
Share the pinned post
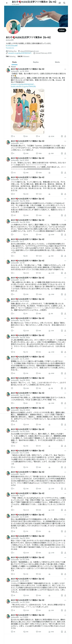pos(65,136)
